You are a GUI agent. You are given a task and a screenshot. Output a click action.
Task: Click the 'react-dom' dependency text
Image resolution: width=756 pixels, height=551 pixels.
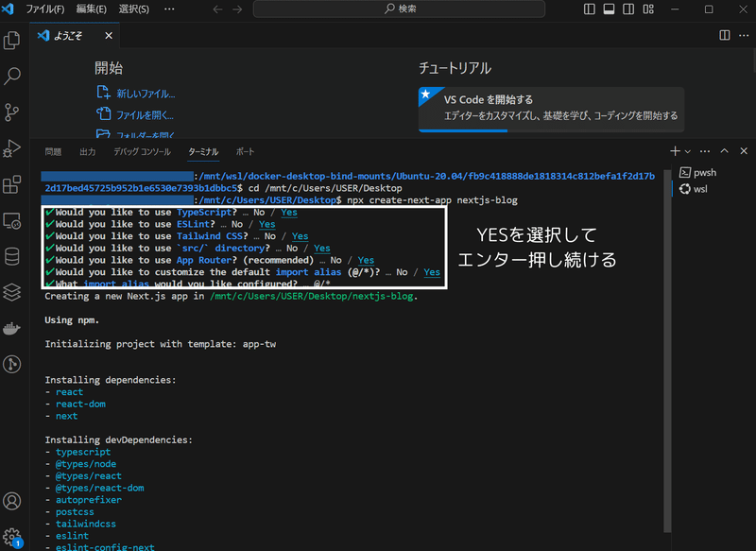tap(80, 404)
